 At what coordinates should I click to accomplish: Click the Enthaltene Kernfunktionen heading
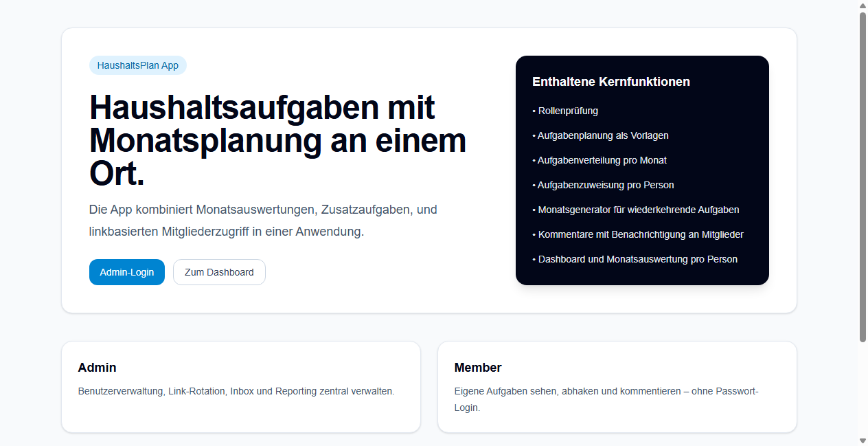pos(611,82)
